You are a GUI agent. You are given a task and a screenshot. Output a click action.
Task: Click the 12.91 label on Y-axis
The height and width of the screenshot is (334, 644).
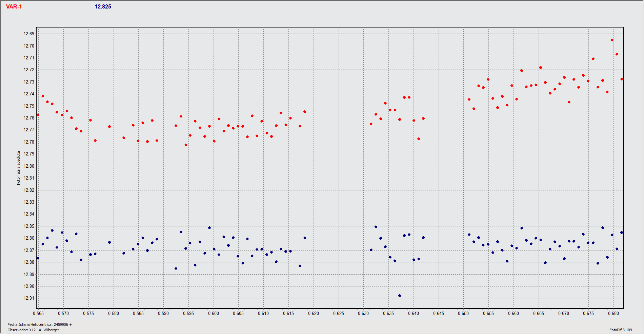click(29, 298)
